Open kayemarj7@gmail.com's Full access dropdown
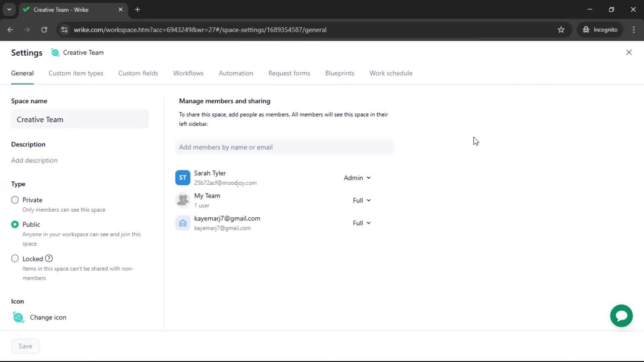644x362 pixels. point(361,223)
